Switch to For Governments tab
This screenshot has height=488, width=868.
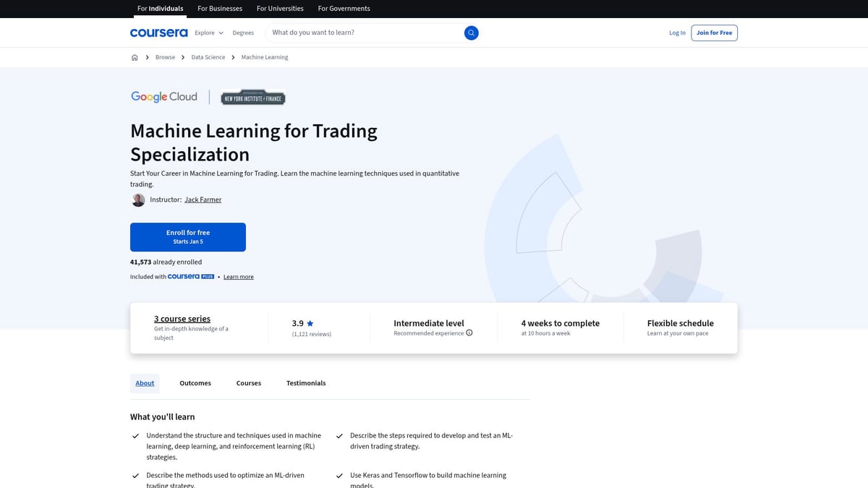click(x=344, y=9)
